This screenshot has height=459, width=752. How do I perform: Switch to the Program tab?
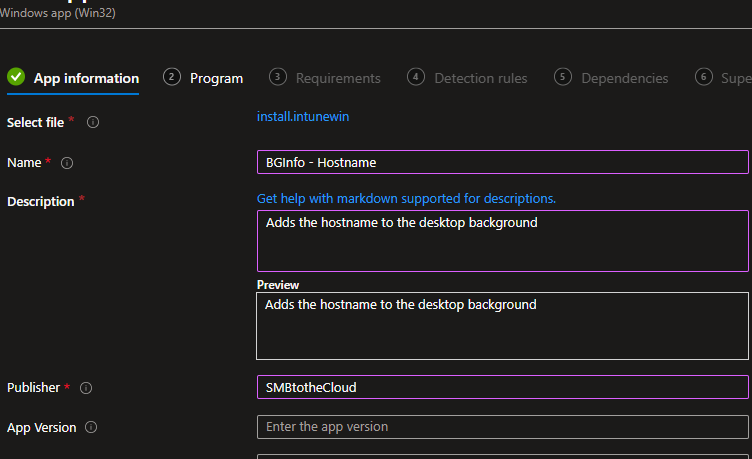[x=216, y=78]
